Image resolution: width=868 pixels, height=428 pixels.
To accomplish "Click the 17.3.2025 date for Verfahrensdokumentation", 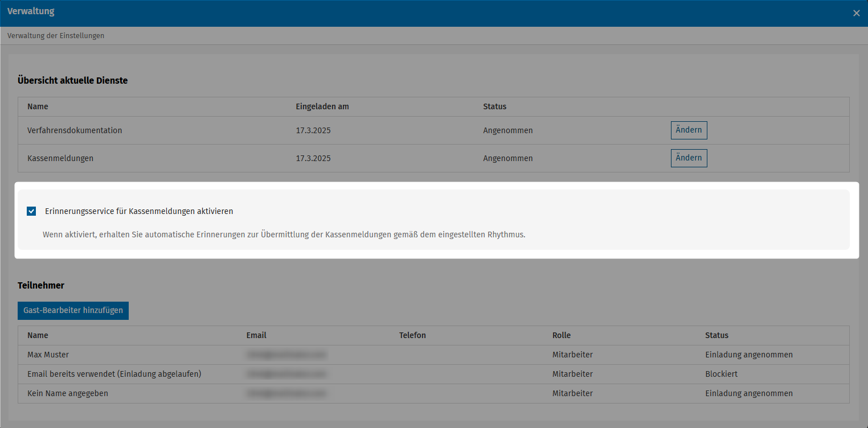I will [x=313, y=130].
